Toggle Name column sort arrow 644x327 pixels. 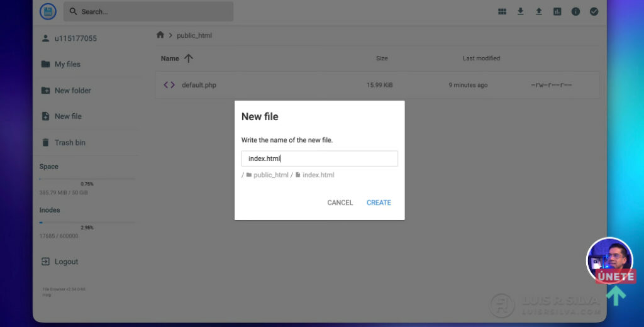[188, 58]
